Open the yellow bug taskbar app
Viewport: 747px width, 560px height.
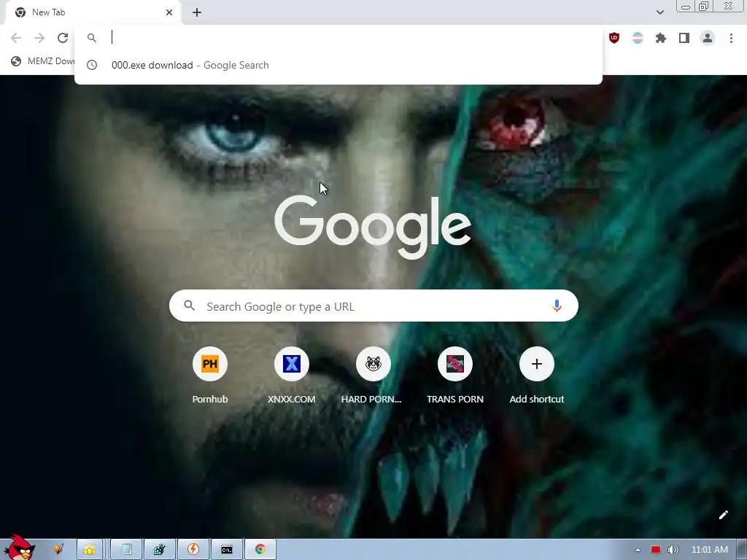tap(90, 550)
